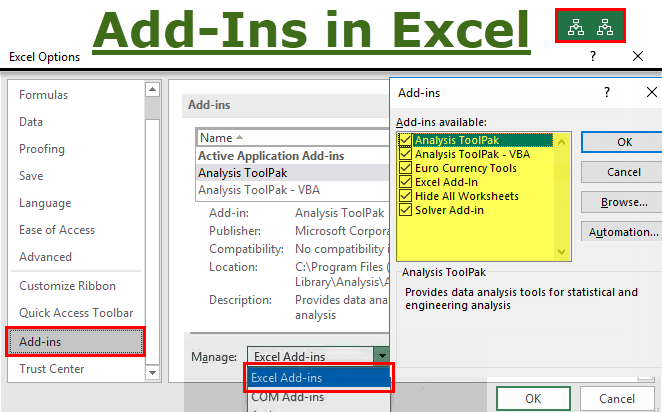This screenshot has width=662, height=412.
Task: Click the Euro Currency Tools list label
Action: (x=466, y=168)
